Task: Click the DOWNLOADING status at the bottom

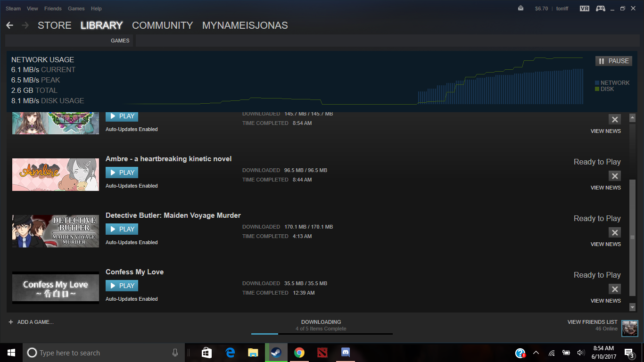Action: (321, 322)
